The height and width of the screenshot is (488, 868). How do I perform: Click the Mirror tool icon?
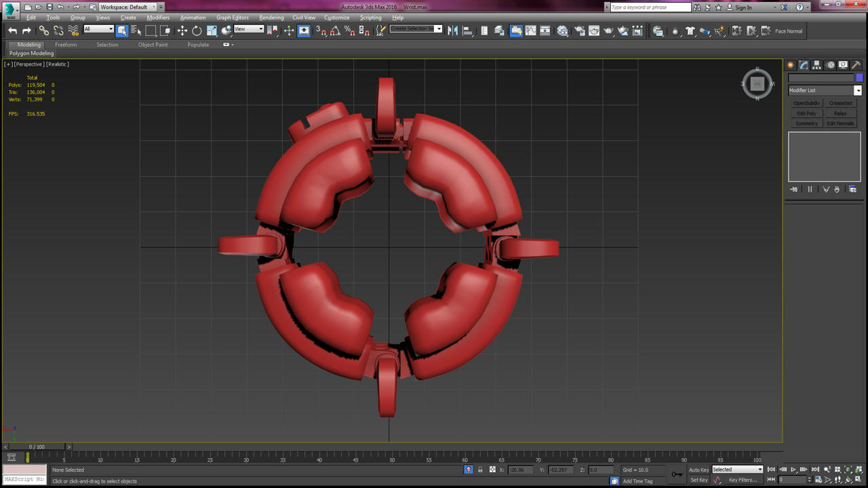(x=453, y=30)
